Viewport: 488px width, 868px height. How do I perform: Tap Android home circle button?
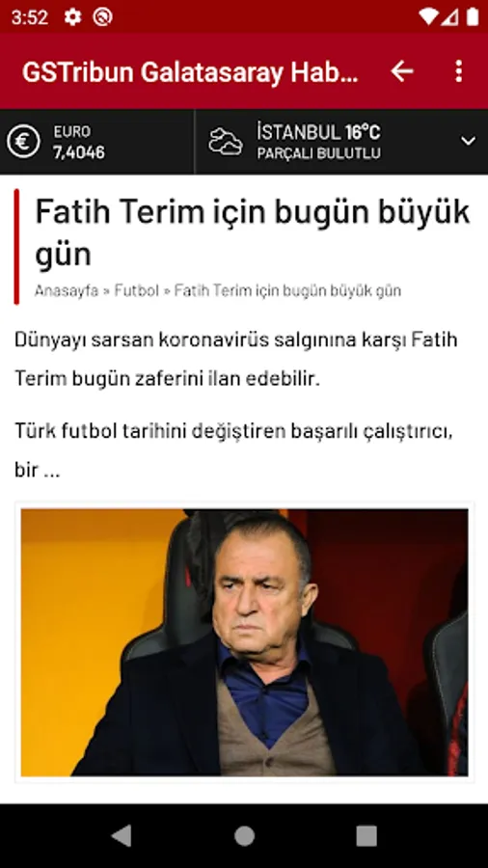[244, 836]
